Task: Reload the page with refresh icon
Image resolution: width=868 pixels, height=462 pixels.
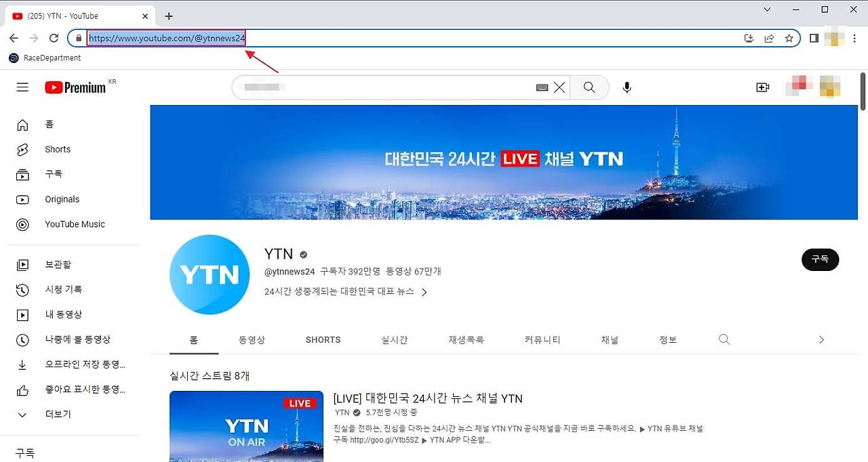Action: click(54, 38)
